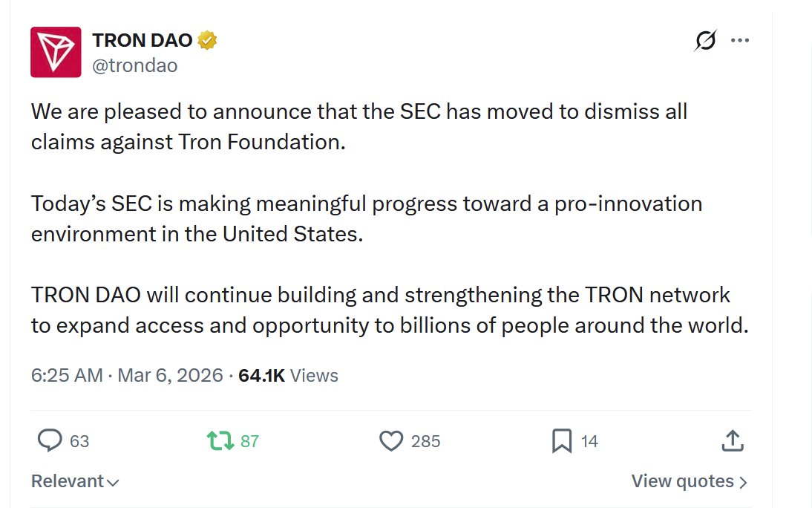The height and width of the screenshot is (508, 812).
Task: Click the chevron beside Relevant
Action: [x=113, y=483]
